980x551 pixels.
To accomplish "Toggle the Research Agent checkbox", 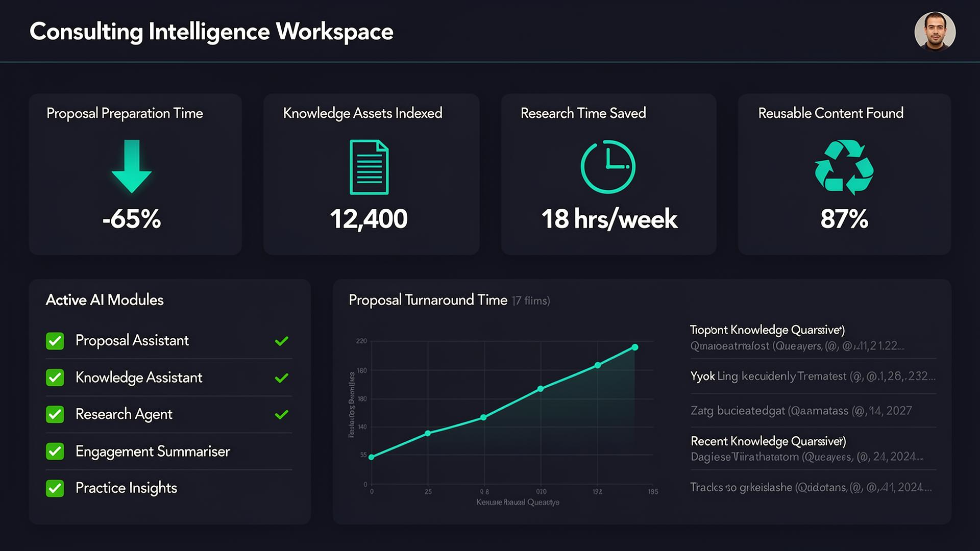I will click(x=55, y=414).
